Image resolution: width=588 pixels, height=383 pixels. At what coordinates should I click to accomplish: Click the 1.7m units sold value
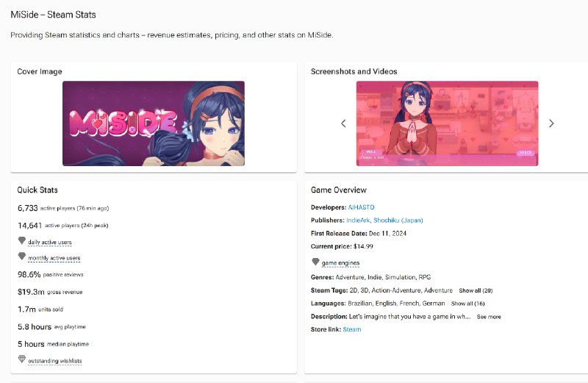(x=26, y=309)
